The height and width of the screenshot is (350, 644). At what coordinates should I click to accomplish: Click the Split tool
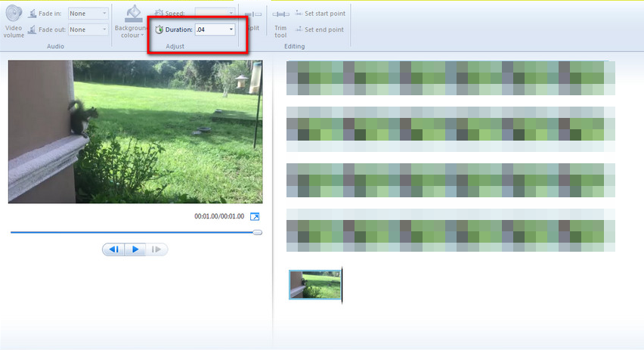point(253,20)
